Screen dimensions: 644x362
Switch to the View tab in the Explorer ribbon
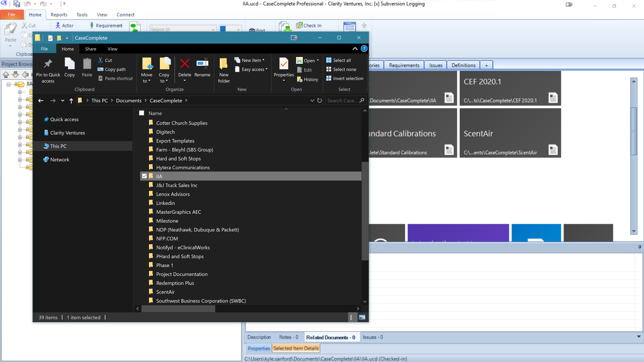[113, 49]
